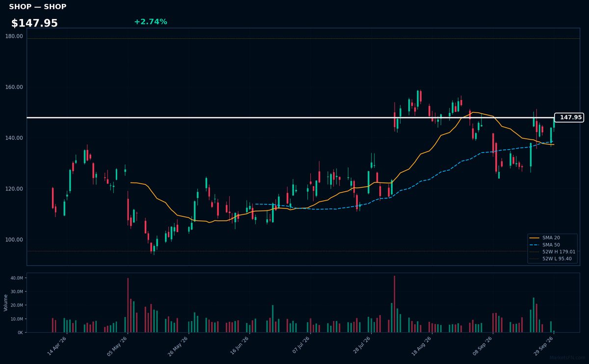Click the 20.0M volume axis label

[x=17, y=305]
